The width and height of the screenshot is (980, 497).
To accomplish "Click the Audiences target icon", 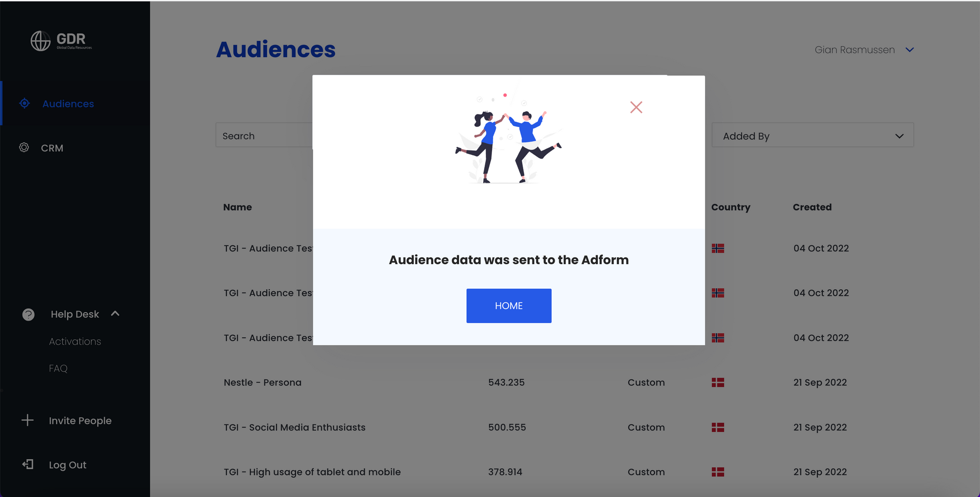I will pyautogui.click(x=24, y=103).
